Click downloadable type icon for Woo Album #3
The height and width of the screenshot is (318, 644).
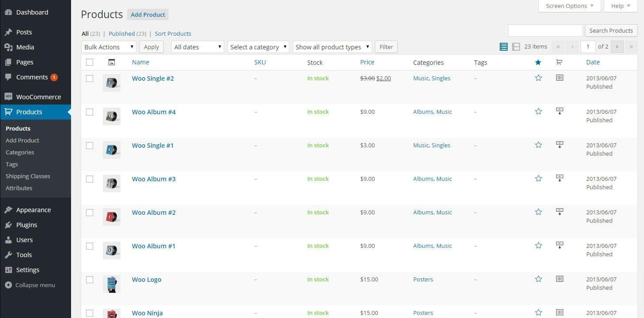point(559,178)
